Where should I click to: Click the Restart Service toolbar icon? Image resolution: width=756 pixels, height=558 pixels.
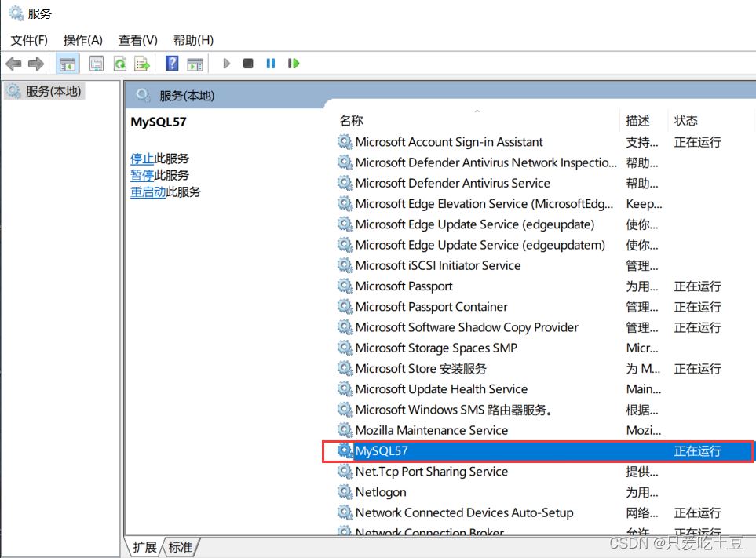coord(293,64)
